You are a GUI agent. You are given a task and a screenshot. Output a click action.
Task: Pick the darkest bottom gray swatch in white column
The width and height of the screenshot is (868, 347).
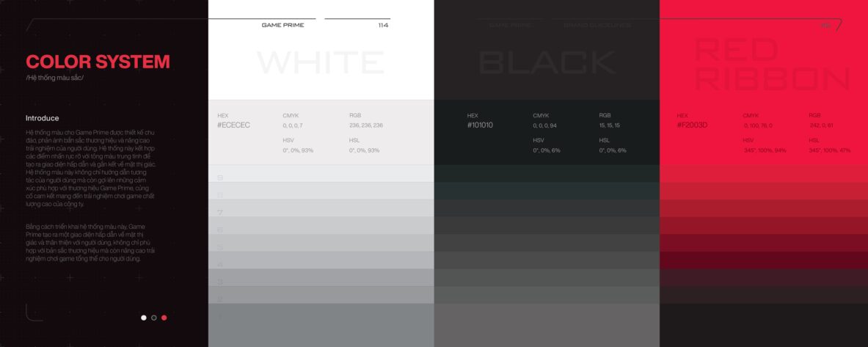[321, 326]
